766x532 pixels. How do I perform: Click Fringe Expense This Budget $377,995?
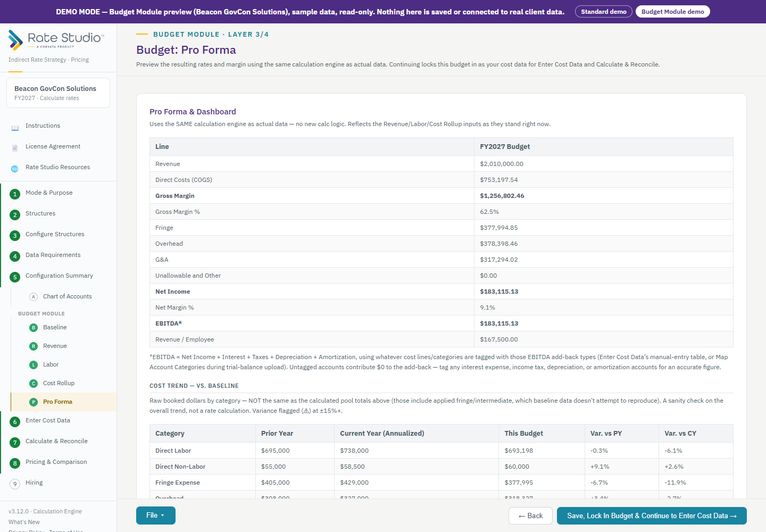click(x=519, y=483)
